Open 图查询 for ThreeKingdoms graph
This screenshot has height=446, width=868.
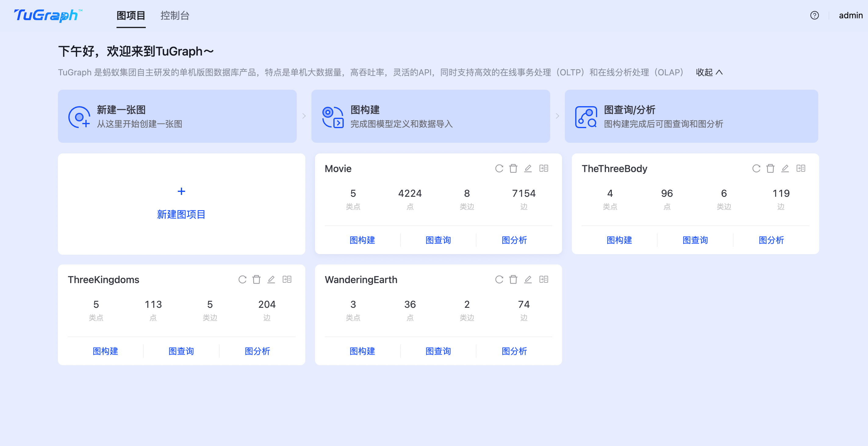181,351
